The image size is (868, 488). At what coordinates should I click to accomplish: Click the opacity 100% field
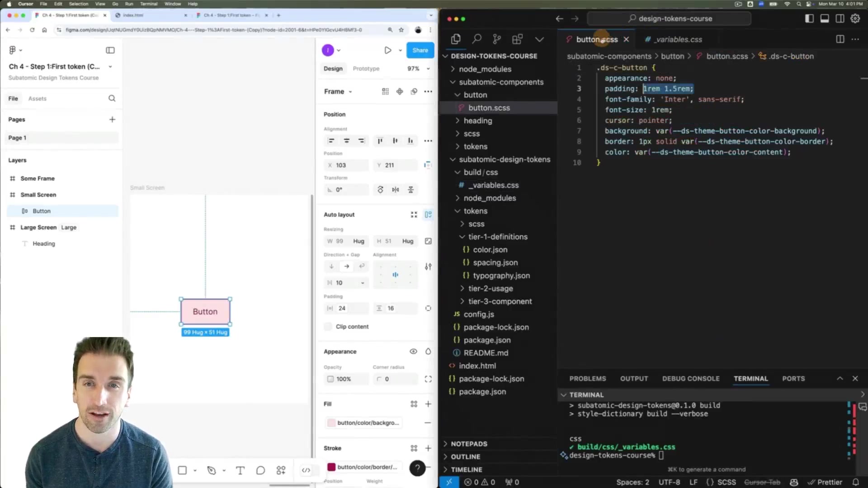click(x=346, y=379)
